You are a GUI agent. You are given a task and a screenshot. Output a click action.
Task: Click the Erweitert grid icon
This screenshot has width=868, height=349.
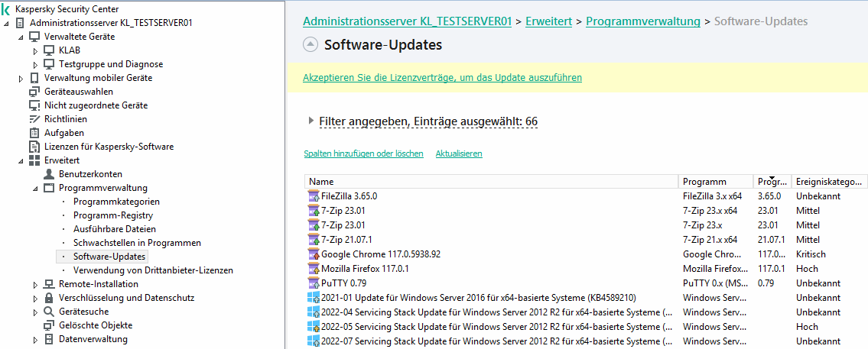click(x=34, y=160)
